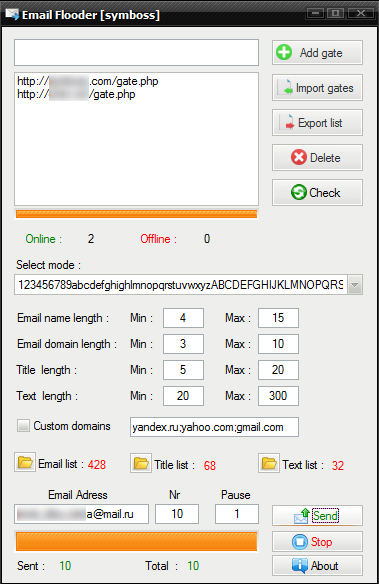
Task: Click the red X Delete icon
Action: pos(299,157)
